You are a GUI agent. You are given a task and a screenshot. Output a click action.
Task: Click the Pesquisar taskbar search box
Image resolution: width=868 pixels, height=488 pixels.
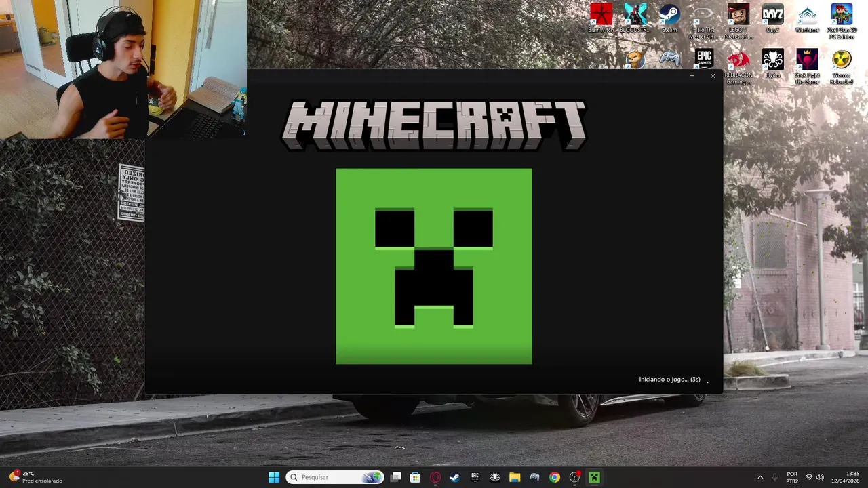[x=335, y=477]
